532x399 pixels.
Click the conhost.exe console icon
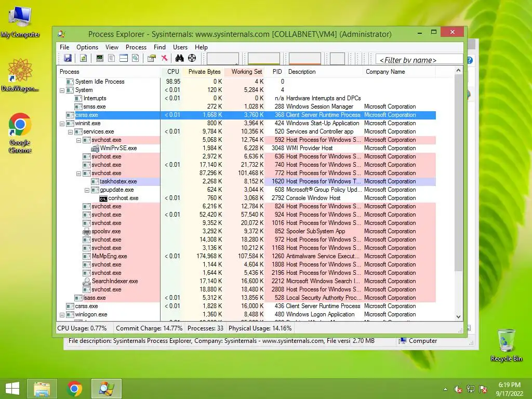pyautogui.click(x=103, y=198)
